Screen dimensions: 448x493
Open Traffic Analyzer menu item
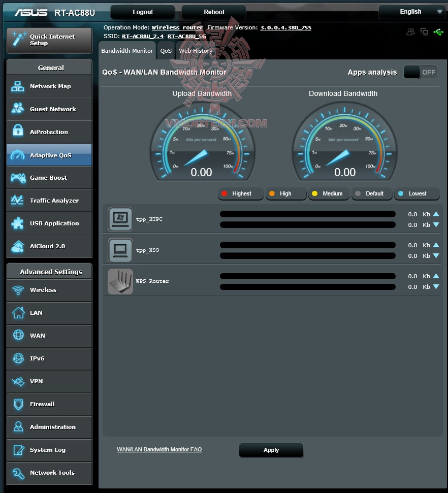point(49,200)
